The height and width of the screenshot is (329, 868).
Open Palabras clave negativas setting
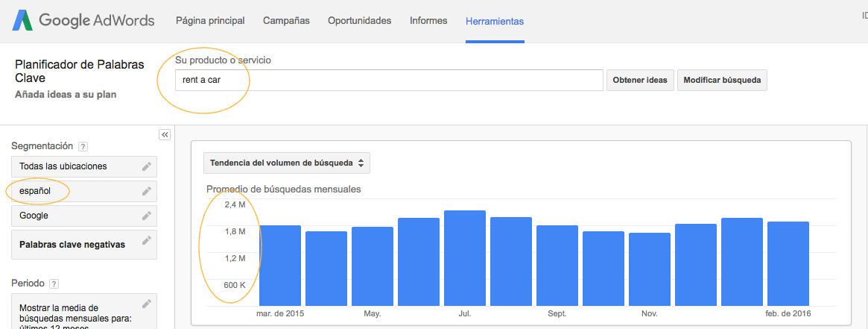84,244
